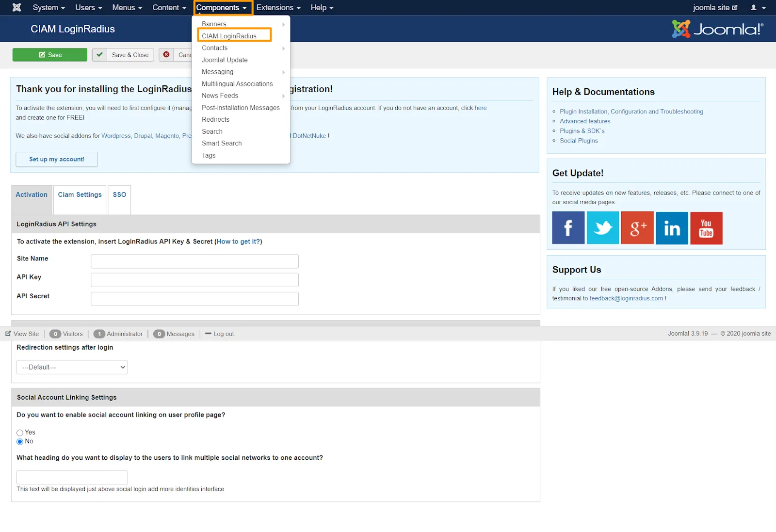Click the Google Plus social icon
The width and height of the screenshot is (776, 532).
637,228
